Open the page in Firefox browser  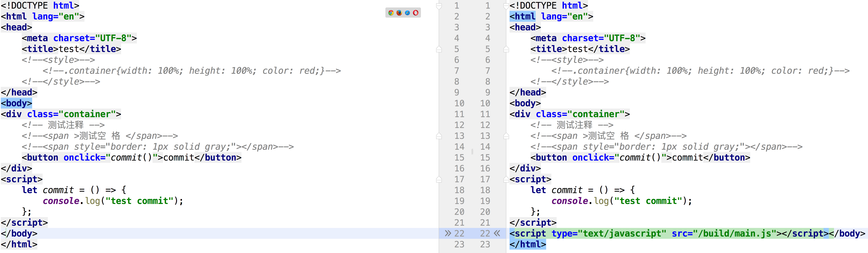(399, 13)
